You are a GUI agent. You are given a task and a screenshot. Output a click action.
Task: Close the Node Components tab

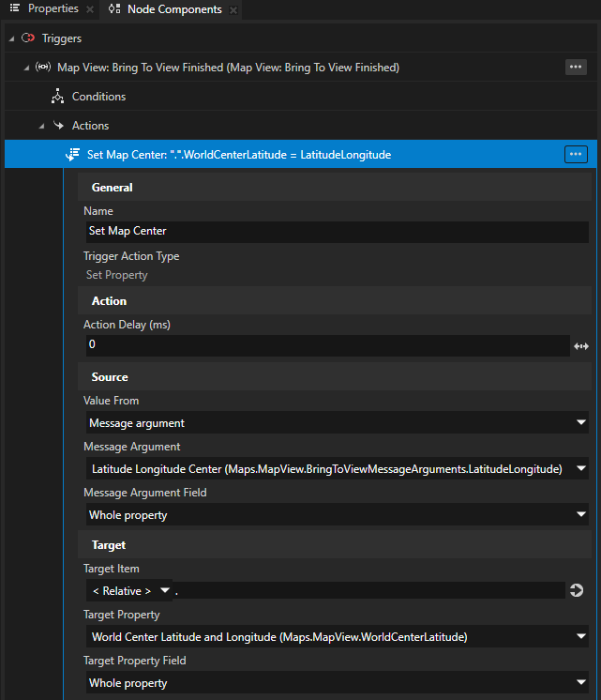233,10
